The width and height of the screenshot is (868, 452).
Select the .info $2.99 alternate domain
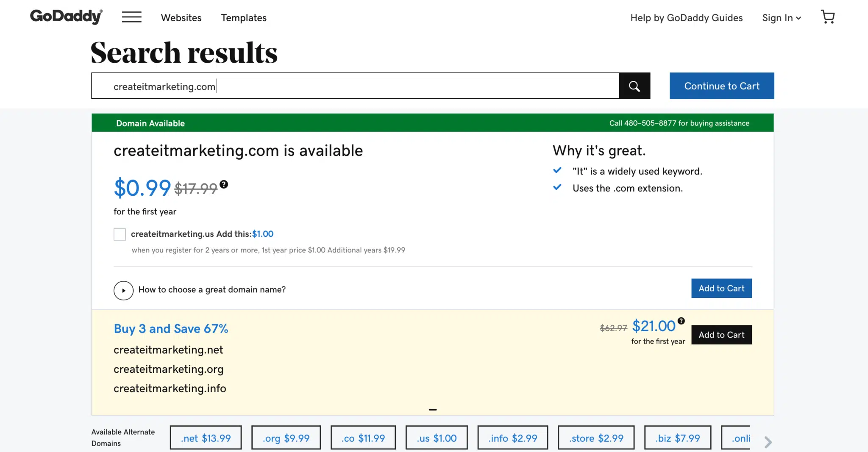click(513, 438)
